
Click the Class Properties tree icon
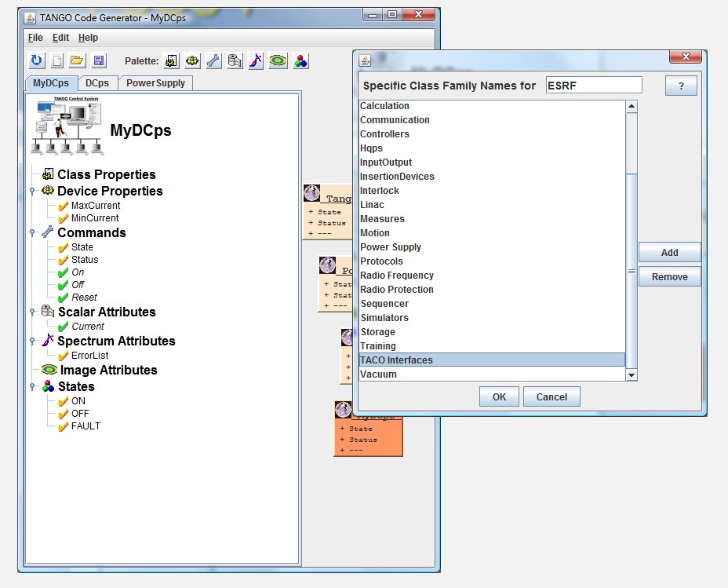point(48,174)
